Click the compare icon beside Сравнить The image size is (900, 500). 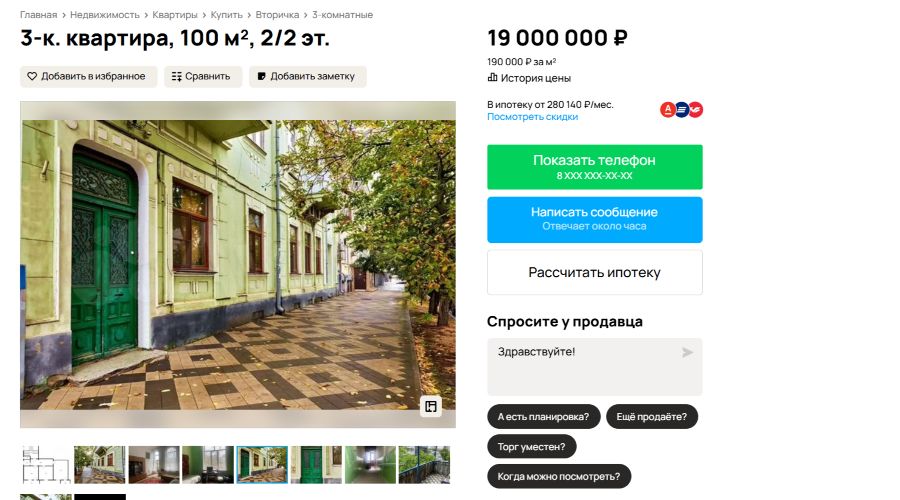(177, 76)
